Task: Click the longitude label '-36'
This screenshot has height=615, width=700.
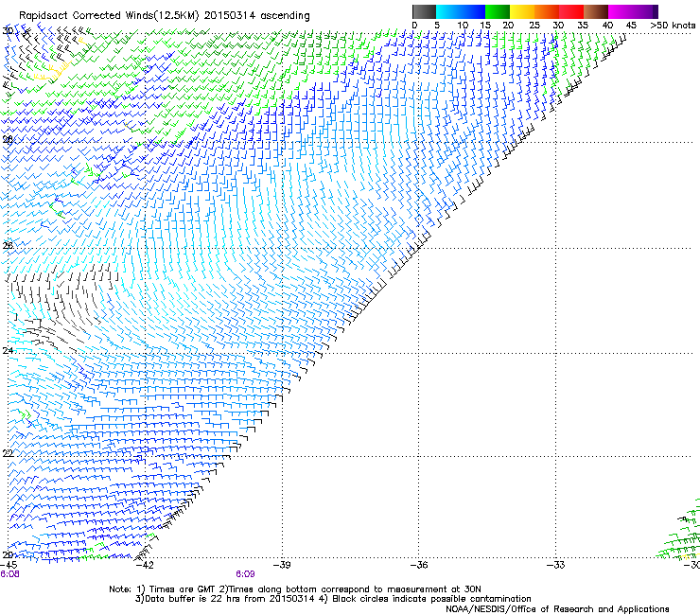Action: point(419,565)
